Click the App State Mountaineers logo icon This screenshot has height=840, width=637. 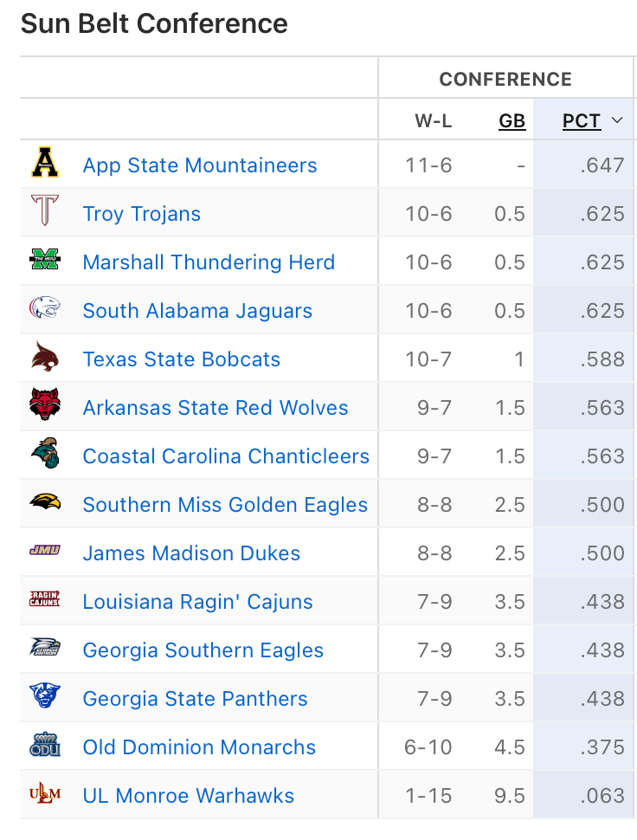tap(45, 165)
